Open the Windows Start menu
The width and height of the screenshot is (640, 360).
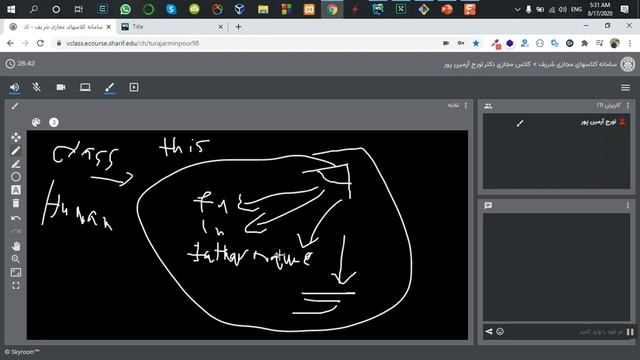click(x=11, y=9)
